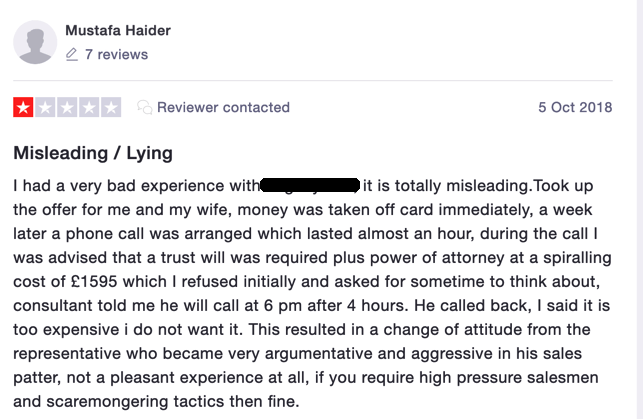Screen dimensions: 643x419
Task: Open Mustafa Haider's avatar picture
Action: tap(35, 42)
